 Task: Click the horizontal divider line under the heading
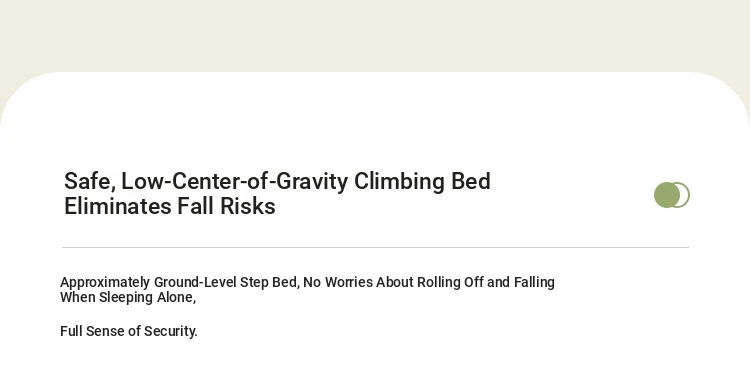pos(375,247)
